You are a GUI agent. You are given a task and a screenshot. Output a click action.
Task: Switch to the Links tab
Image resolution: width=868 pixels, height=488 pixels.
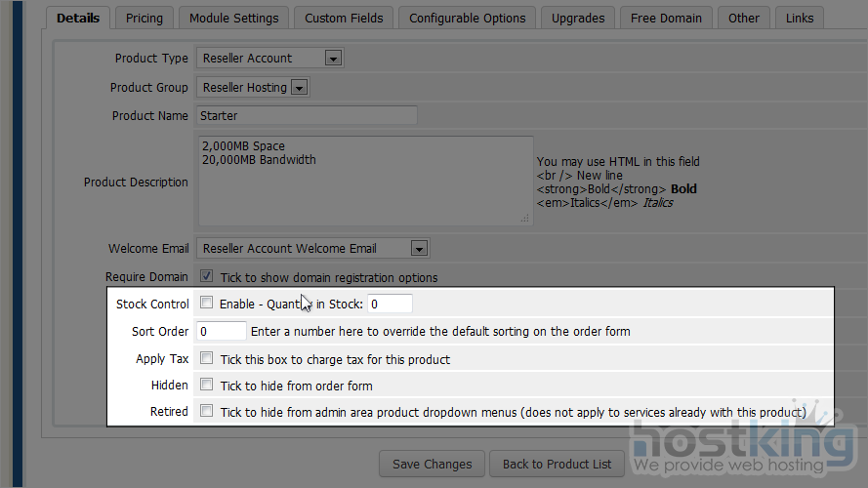799,18
